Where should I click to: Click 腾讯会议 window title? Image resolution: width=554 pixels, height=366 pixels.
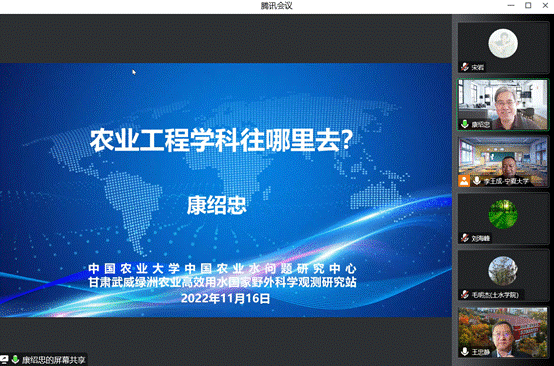pyautogui.click(x=277, y=6)
